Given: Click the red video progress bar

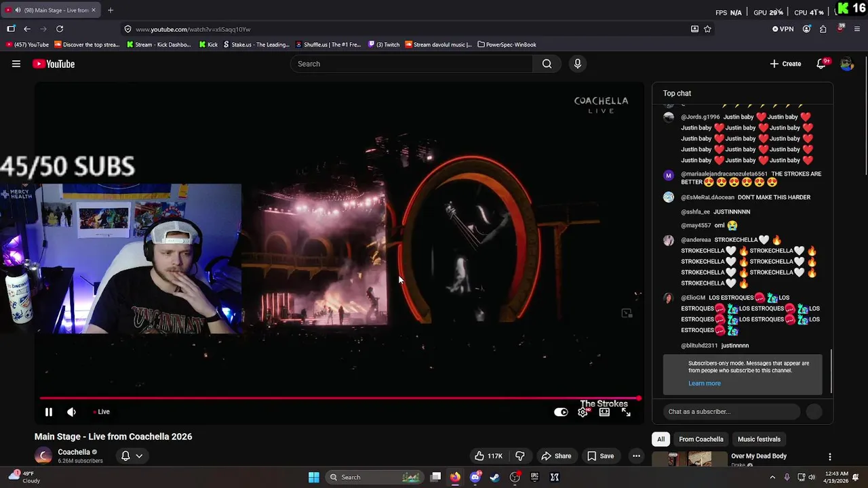Looking at the screenshot, I should (339, 399).
